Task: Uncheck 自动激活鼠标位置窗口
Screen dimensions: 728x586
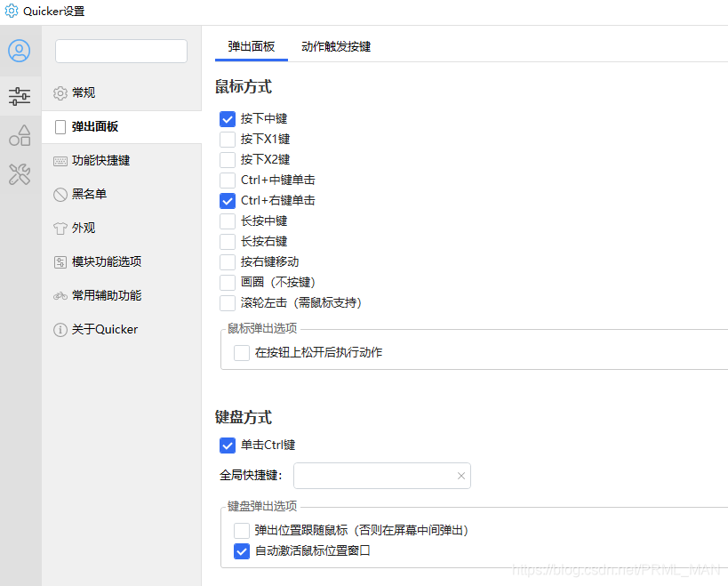Action: (x=242, y=551)
